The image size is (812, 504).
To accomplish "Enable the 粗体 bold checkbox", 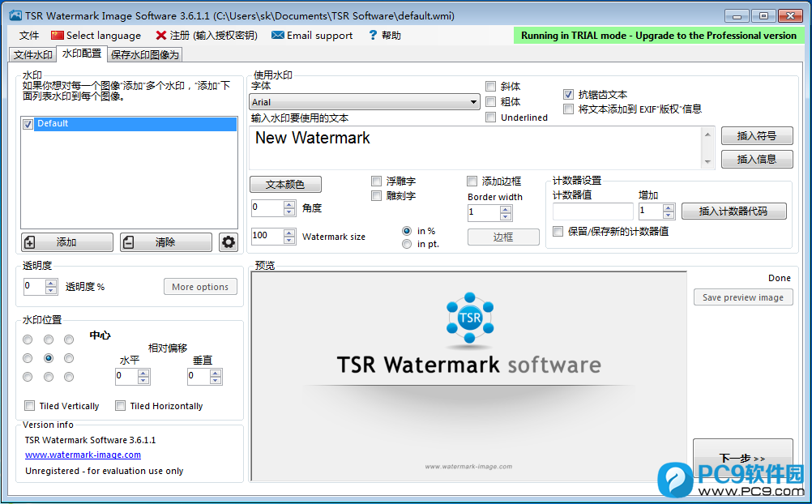I will [490, 101].
